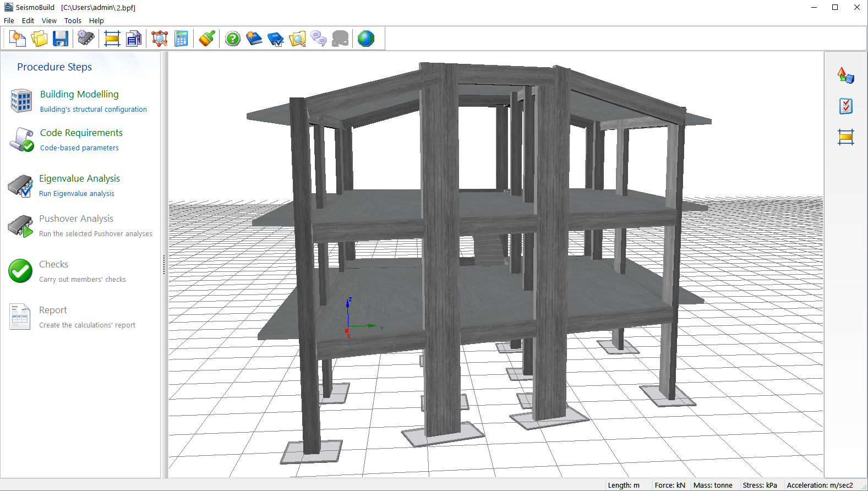
Task: Click the dotted splitter beside the Procedure panel
Action: (164, 265)
